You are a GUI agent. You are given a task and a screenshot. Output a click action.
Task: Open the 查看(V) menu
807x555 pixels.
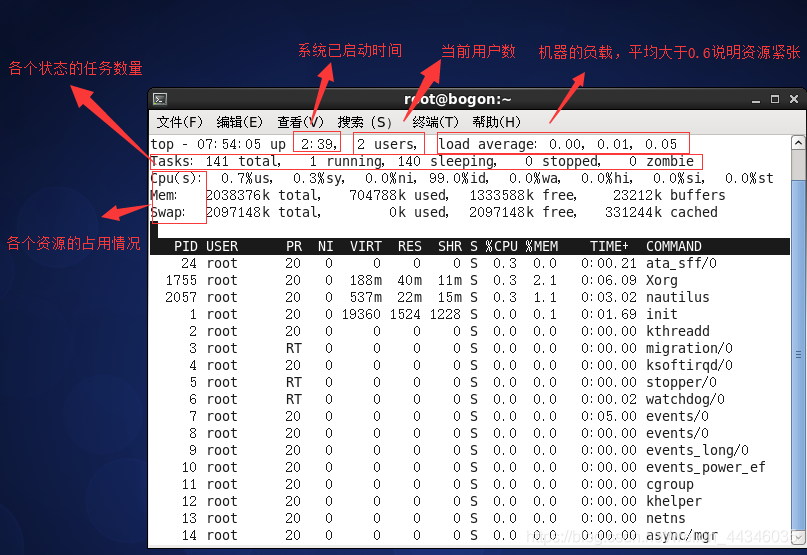pos(300,122)
